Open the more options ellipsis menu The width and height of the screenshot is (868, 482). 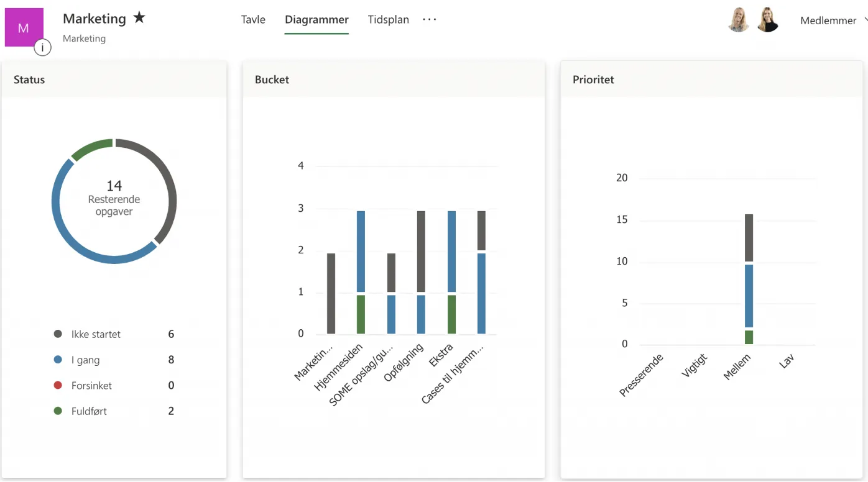pos(430,19)
